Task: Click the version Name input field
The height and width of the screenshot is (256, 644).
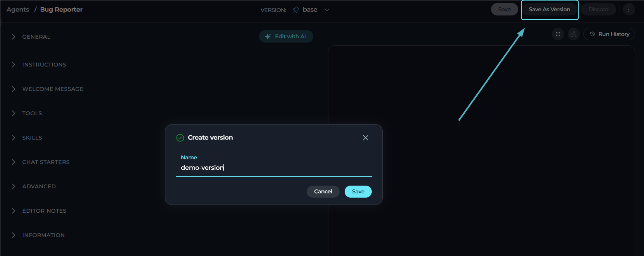Action: click(274, 167)
